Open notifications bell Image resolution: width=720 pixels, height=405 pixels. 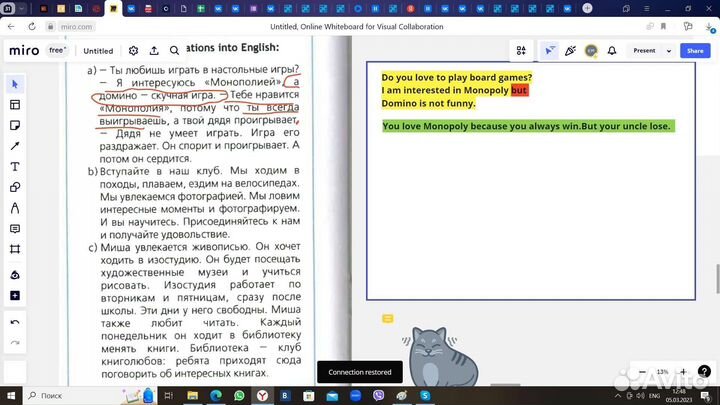pos(612,51)
